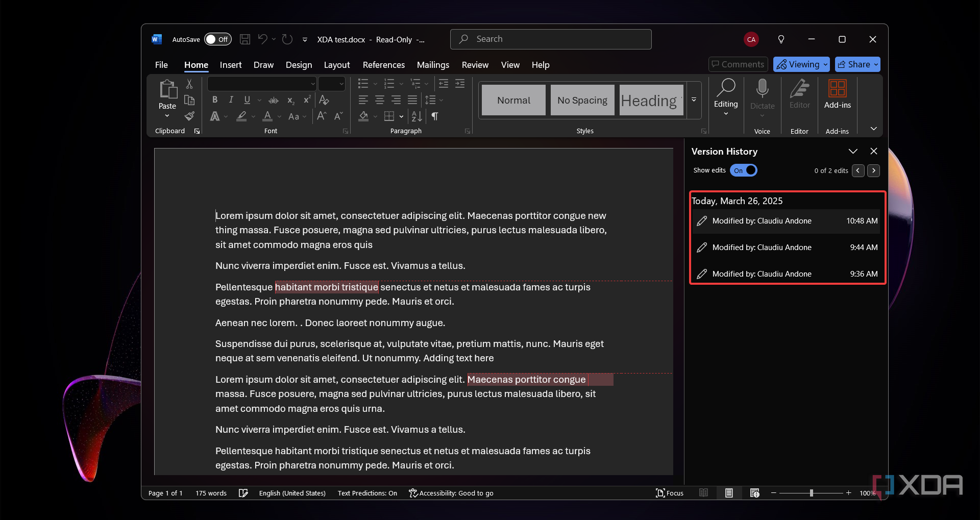Toggle Show paragraph marks icon
The width and height of the screenshot is (980, 520).
point(435,116)
